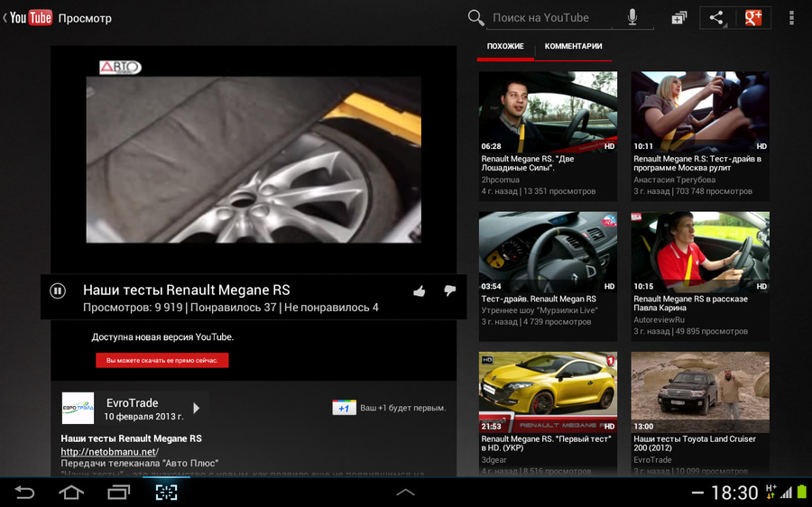Click the +1 button next to Ваш +1
Screen dimensions: 812x507
click(344, 408)
